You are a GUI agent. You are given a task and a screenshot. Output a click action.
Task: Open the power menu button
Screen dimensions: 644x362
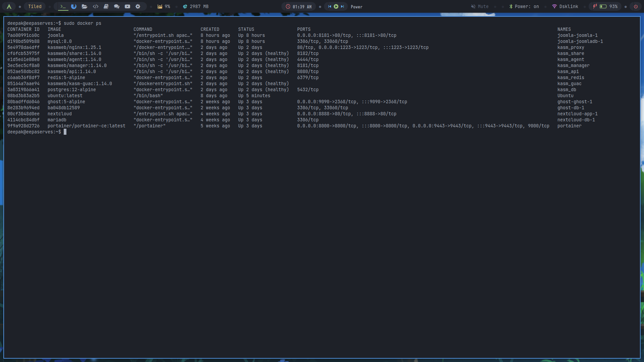[x=636, y=6]
